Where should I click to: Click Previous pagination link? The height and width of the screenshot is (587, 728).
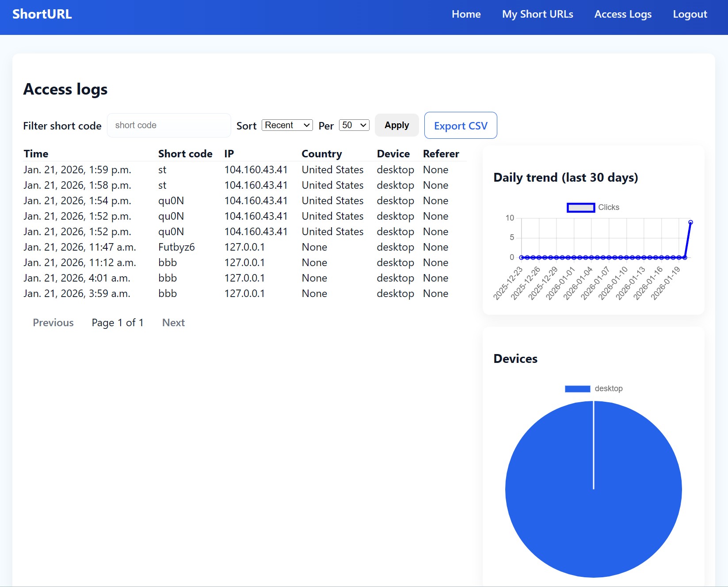(53, 323)
